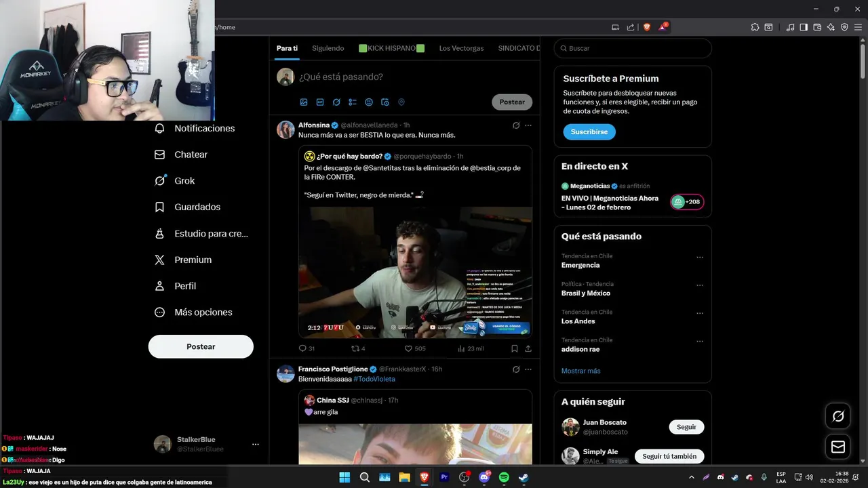Viewport: 868px width, 488px height.
Task: Follow Juan Boscato with Seguir button
Action: pyautogui.click(x=686, y=427)
